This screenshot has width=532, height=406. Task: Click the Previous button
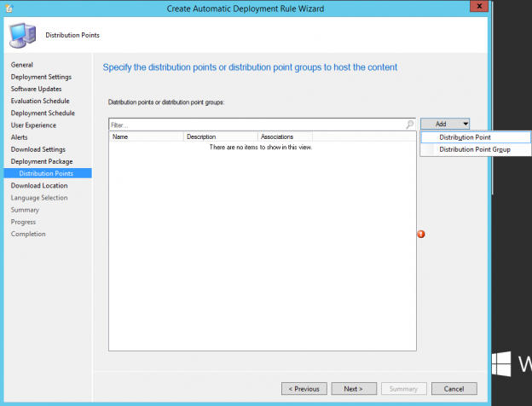click(x=304, y=388)
